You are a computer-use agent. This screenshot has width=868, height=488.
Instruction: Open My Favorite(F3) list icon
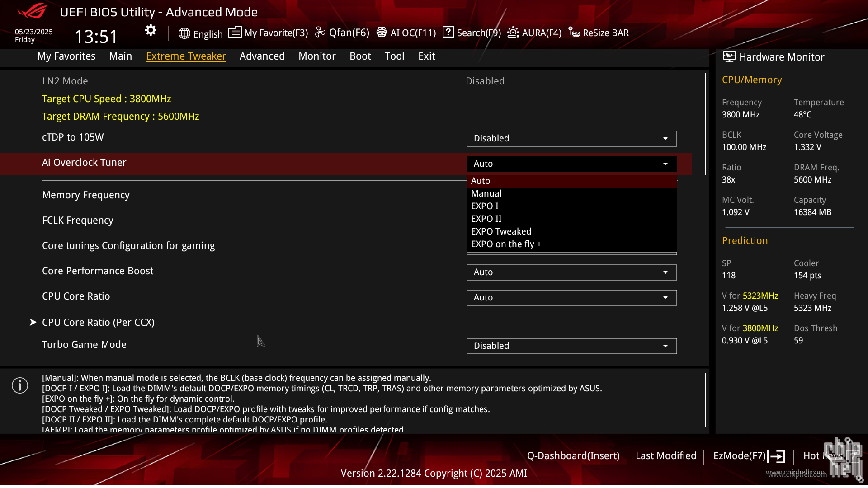235,33
